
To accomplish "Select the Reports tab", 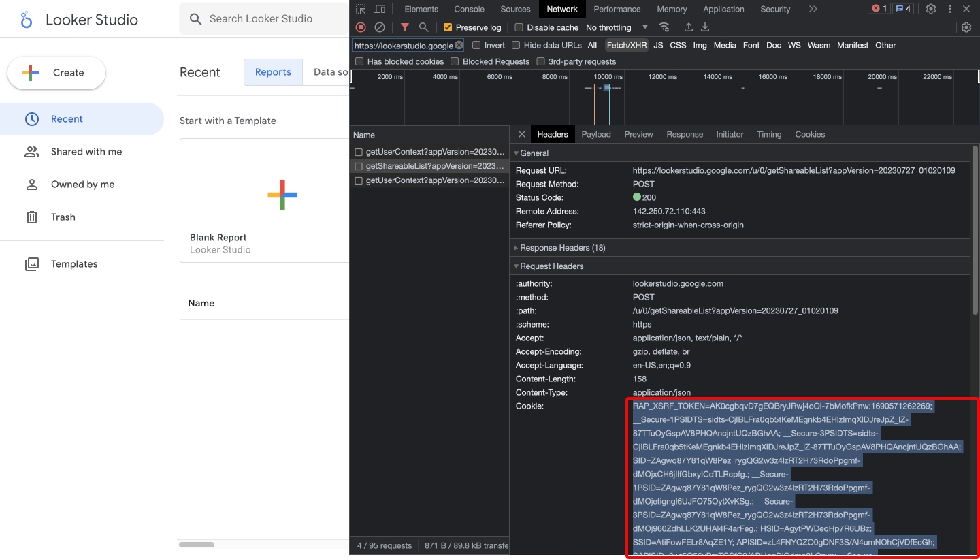I will click(x=273, y=72).
